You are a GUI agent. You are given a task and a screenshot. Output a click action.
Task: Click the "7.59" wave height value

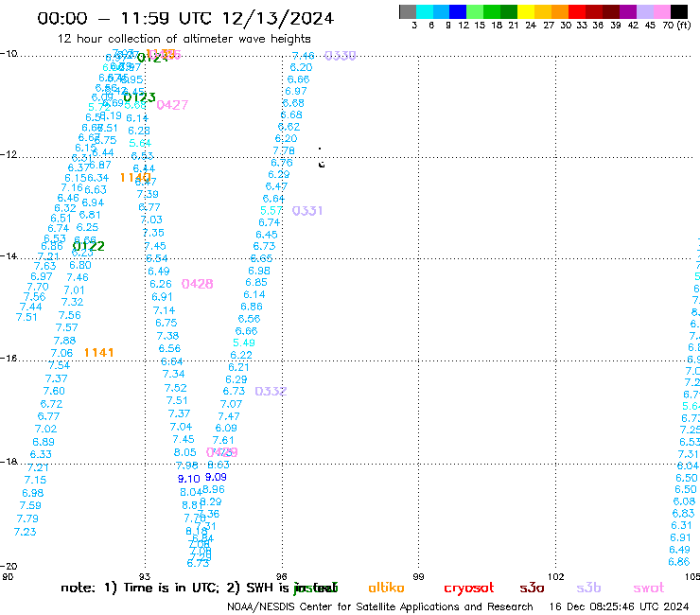[30, 505]
